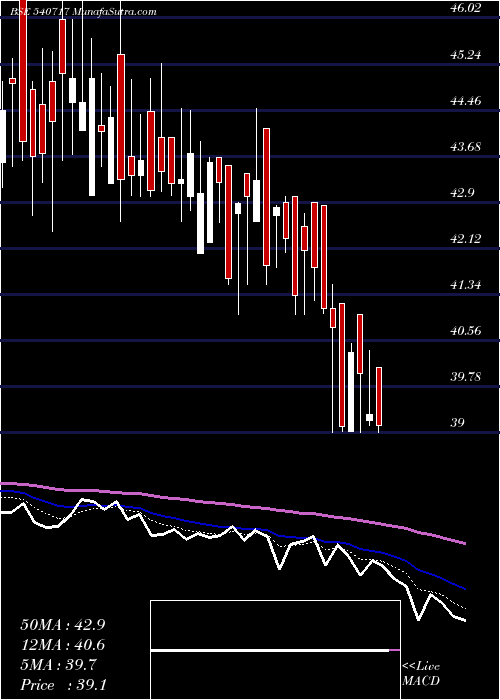Click the 39 price axis label
The height and width of the screenshot is (700, 500).
pyautogui.click(x=458, y=423)
